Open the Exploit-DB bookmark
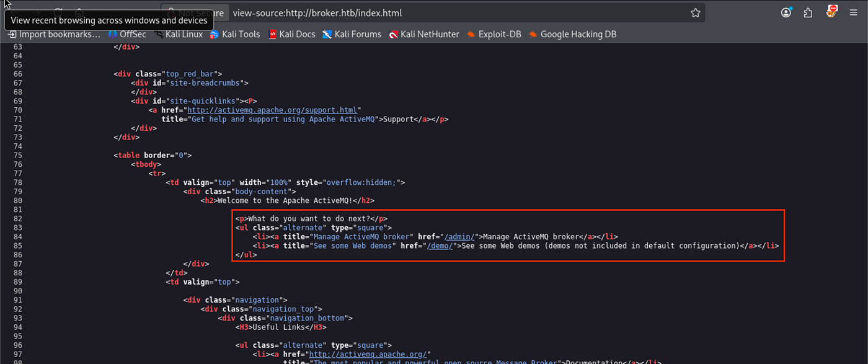Screen dimensions: 868x364 (494, 34)
